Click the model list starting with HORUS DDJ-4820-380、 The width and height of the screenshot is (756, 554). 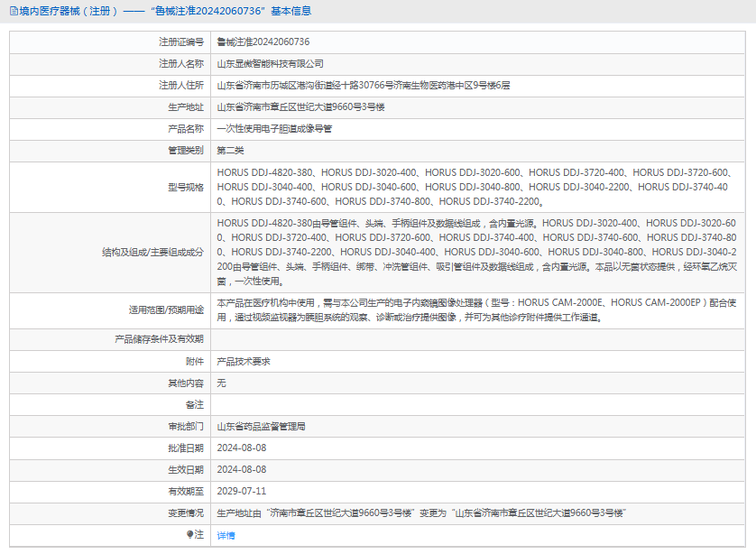[x=475, y=187]
